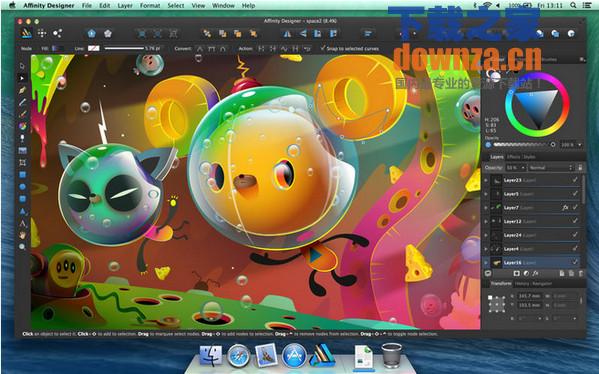The height and width of the screenshot is (374, 599).
Task: Expand Layer24 disclosure triangle
Action: pos(486,235)
